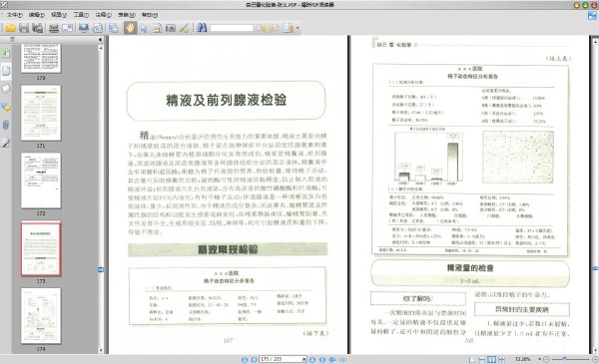Expand the search options dropdown arrow
599x364 pixels.
(x=298, y=28)
